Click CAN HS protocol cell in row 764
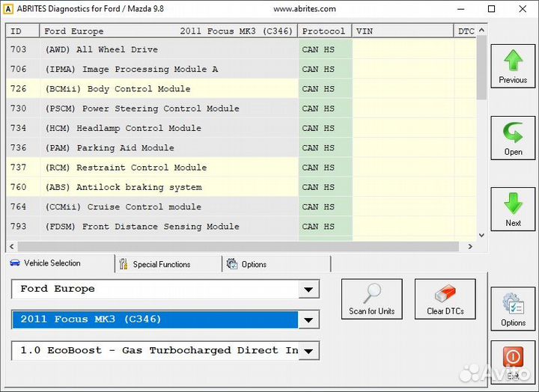 pos(325,206)
